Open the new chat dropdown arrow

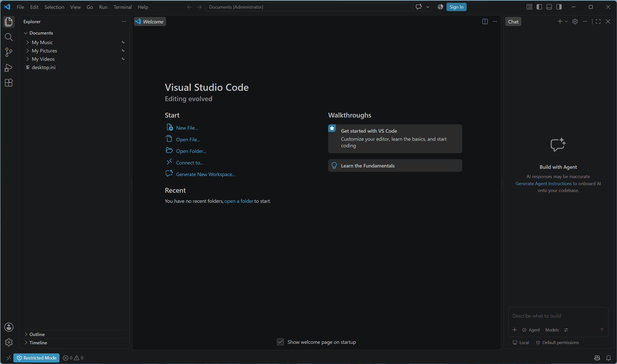[x=566, y=22]
